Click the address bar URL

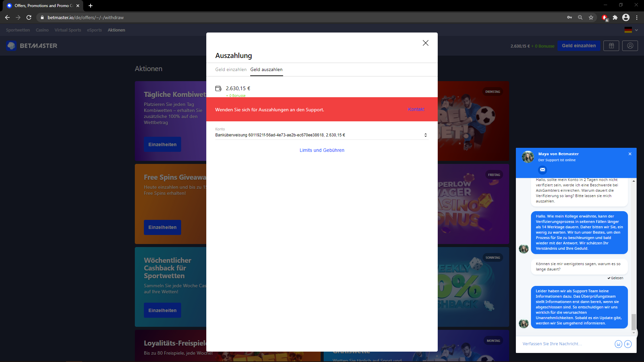point(86,17)
